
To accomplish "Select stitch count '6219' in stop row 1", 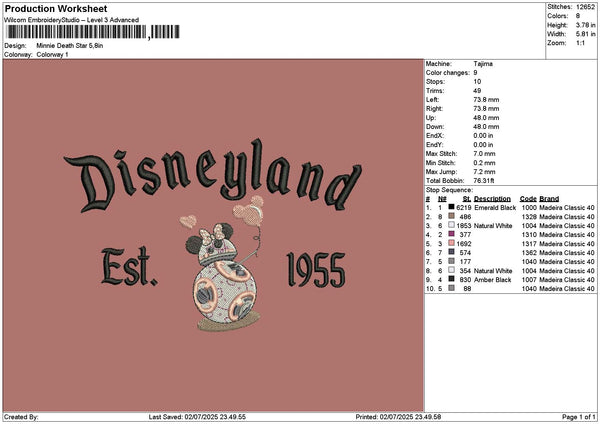I will tap(464, 208).
